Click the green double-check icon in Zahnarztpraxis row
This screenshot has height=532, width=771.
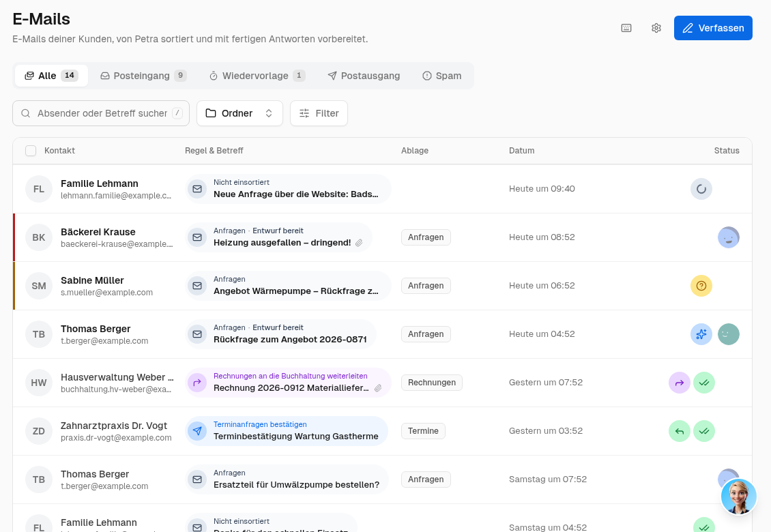pos(704,431)
